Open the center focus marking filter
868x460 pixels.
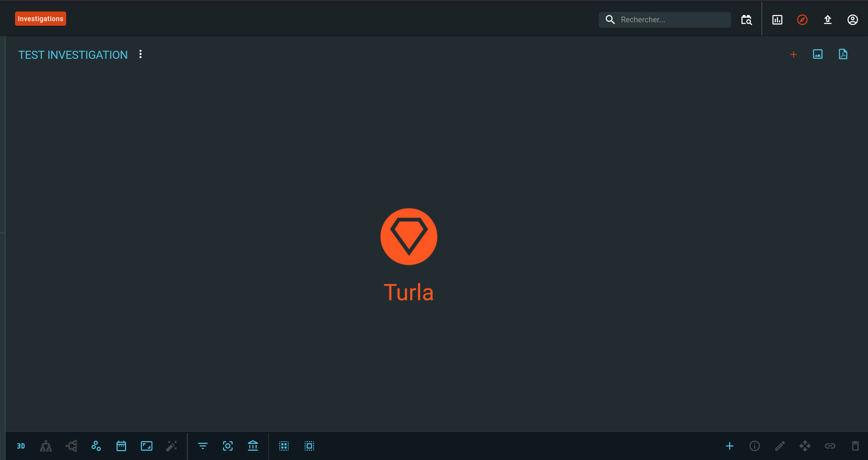tap(228, 446)
